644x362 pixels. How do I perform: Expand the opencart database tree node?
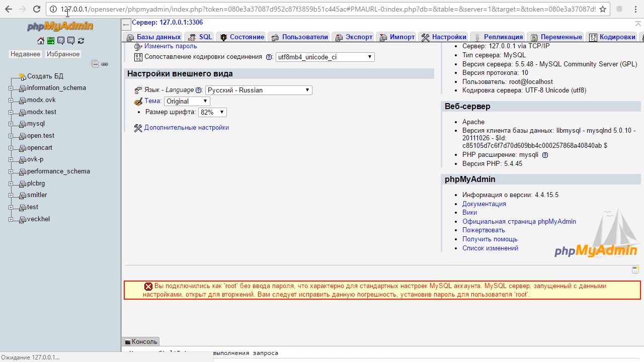tap(11, 148)
